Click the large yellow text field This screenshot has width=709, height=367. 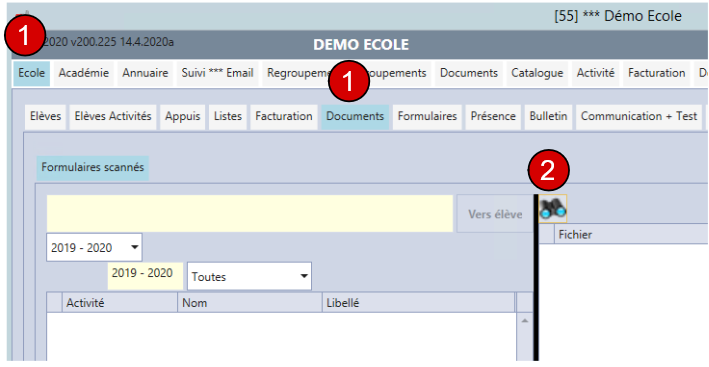(x=250, y=214)
